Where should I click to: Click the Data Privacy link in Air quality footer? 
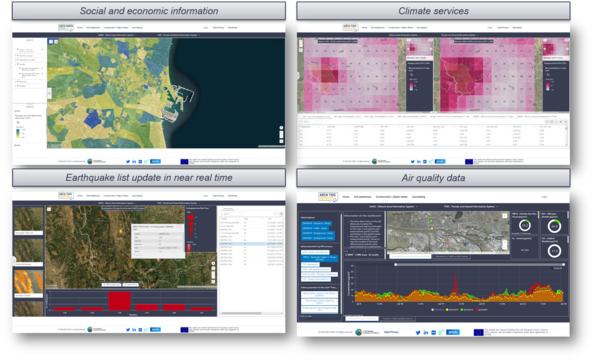pos(391,332)
